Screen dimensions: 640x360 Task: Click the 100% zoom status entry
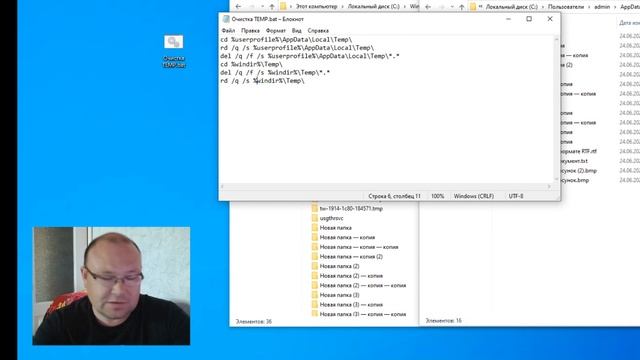pos(438,196)
